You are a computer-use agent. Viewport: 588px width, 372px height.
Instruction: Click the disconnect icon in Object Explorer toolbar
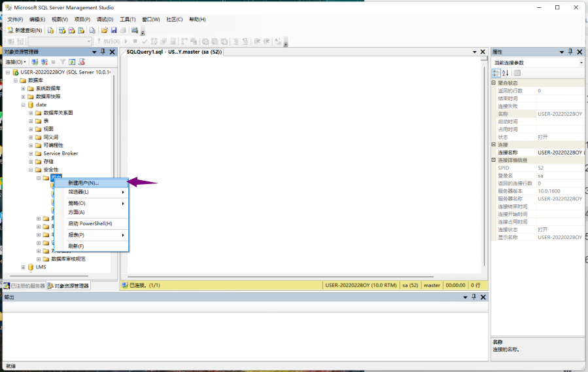[x=44, y=62]
